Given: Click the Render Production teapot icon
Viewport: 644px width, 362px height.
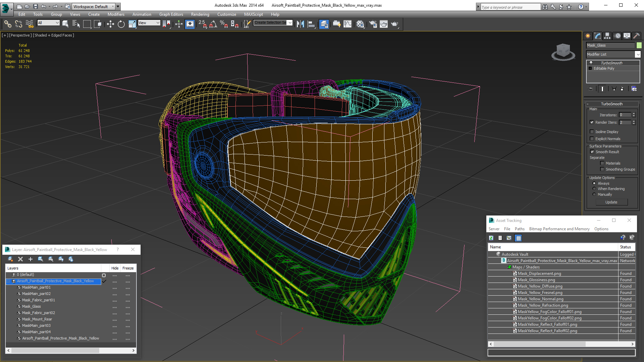Looking at the screenshot, I should coord(395,24).
